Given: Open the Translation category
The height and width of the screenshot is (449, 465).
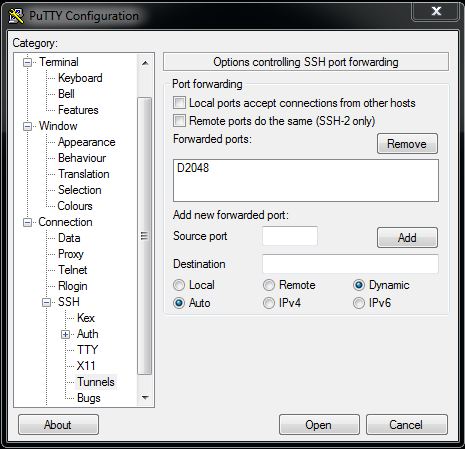Looking at the screenshot, I should coord(84,174).
